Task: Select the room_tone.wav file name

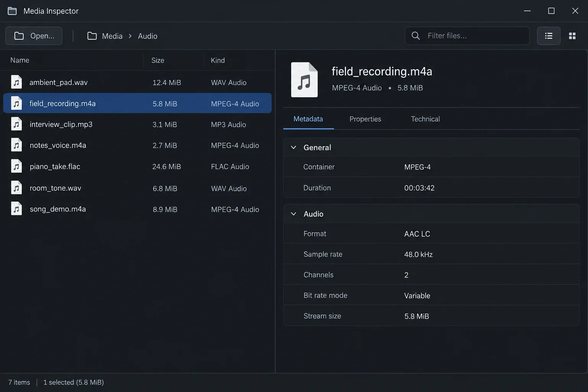Action: tap(56, 188)
